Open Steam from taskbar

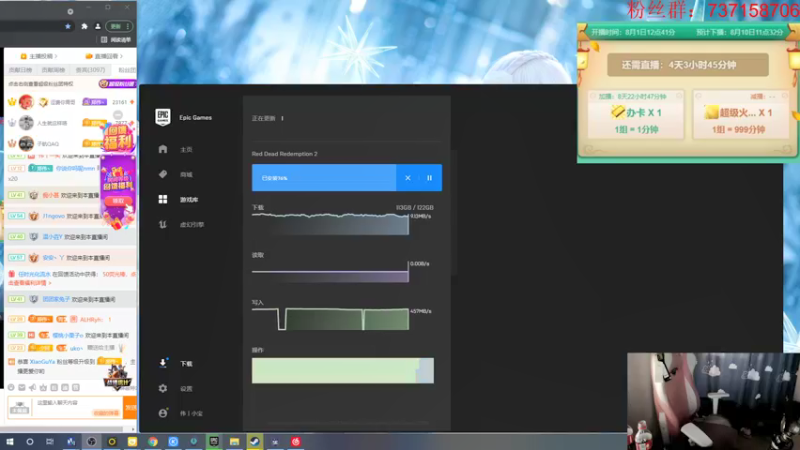255,441
